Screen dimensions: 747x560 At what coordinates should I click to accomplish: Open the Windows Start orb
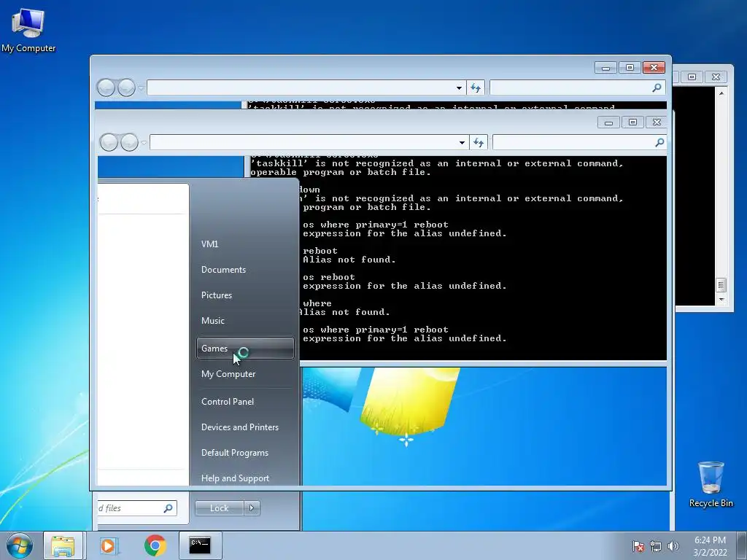20,545
